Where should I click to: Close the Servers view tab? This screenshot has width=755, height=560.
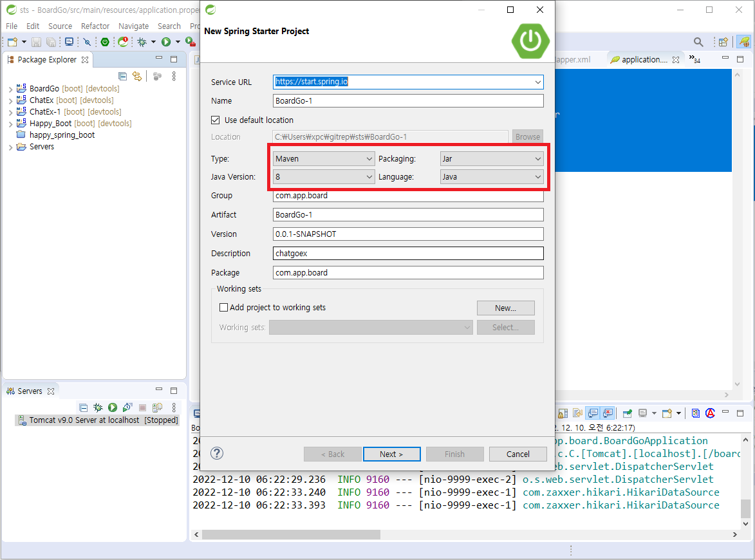point(51,391)
